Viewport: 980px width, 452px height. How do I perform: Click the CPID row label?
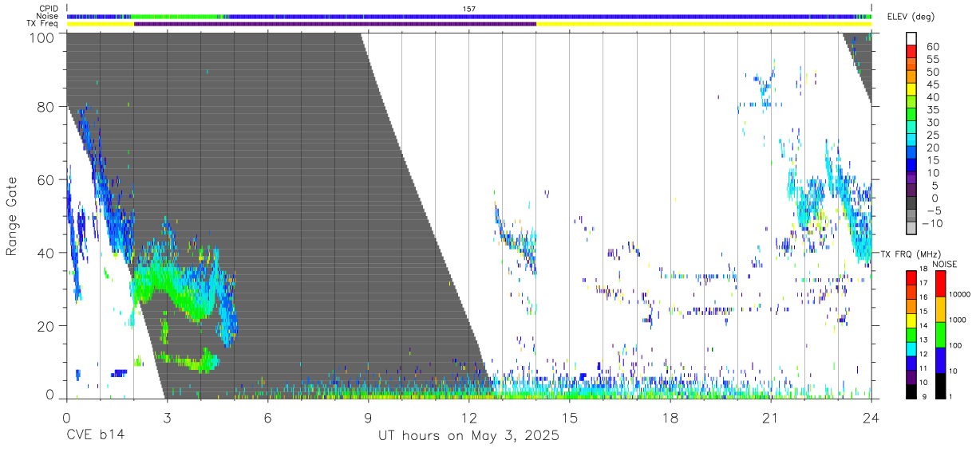point(47,9)
